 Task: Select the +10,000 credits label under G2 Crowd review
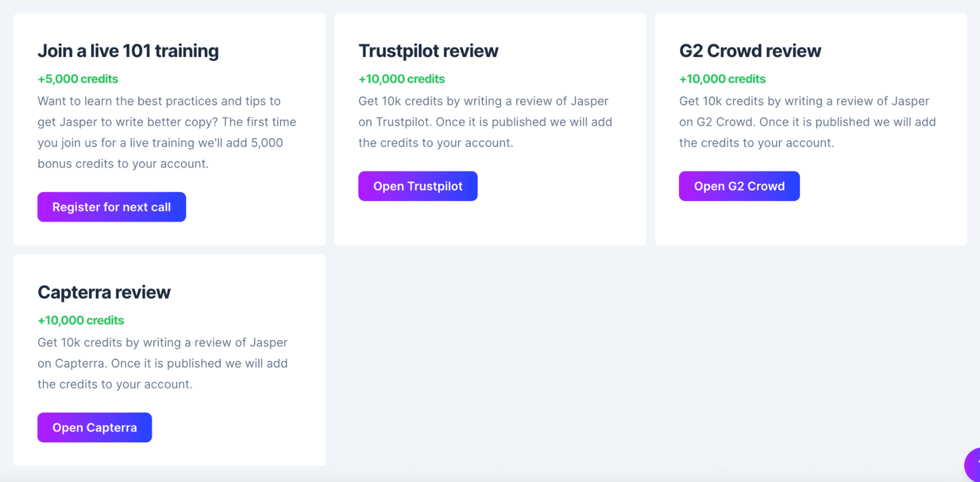pos(722,78)
